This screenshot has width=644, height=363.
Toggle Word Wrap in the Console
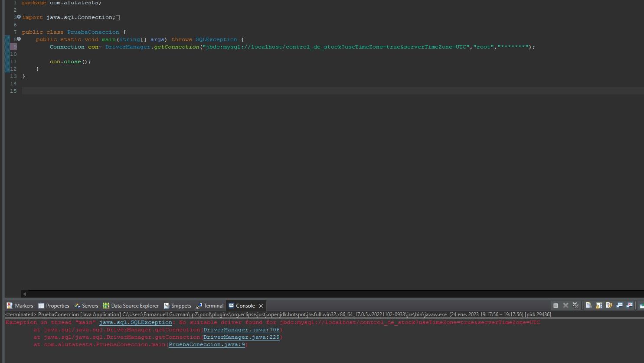click(x=609, y=305)
